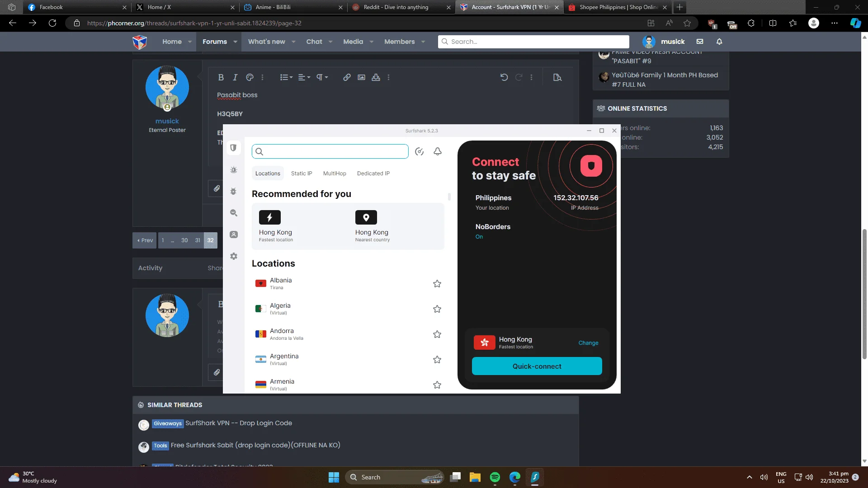Viewport: 868px width, 488px height.
Task: Click the Bold formatting icon in editor
Action: 221,77
